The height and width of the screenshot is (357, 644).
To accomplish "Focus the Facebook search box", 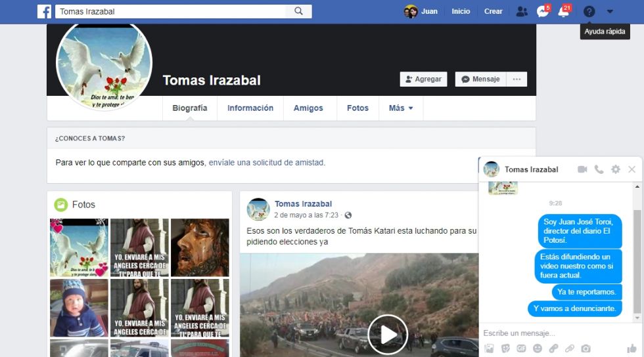I will (x=170, y=12).
